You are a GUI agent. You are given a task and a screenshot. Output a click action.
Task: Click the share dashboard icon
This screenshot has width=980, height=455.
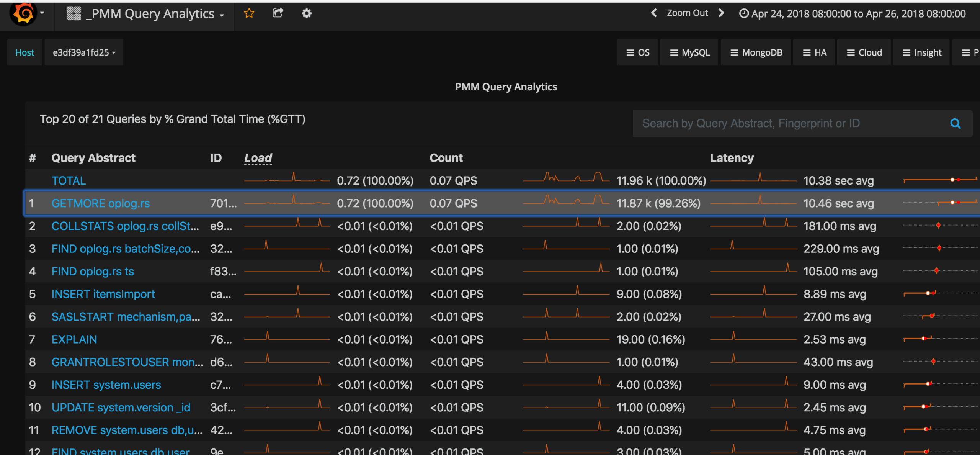[278, 13]
